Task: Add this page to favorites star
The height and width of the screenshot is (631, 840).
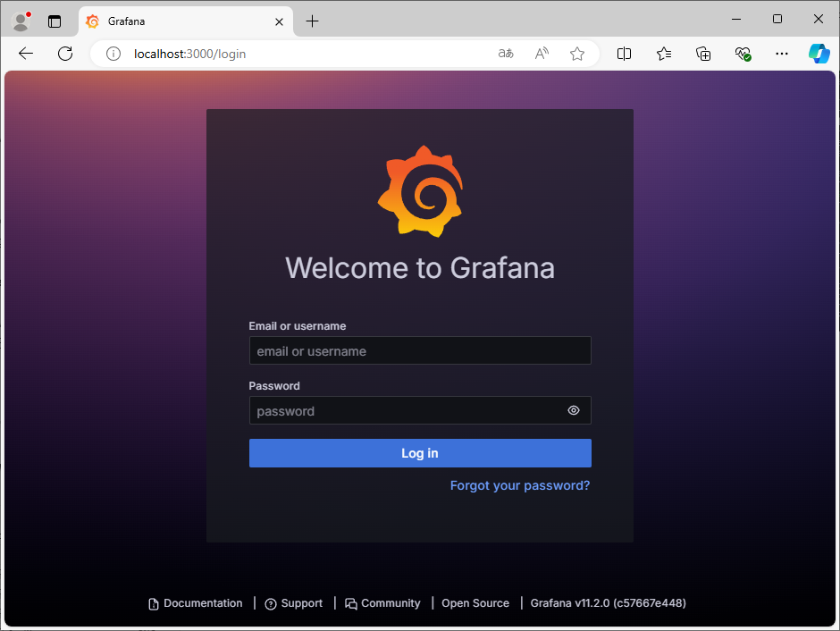Action: point(577,54)
